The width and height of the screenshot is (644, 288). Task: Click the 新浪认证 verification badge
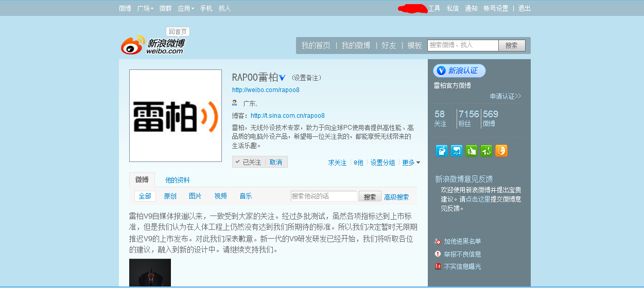pyautogui.click(x=459, y=71)
